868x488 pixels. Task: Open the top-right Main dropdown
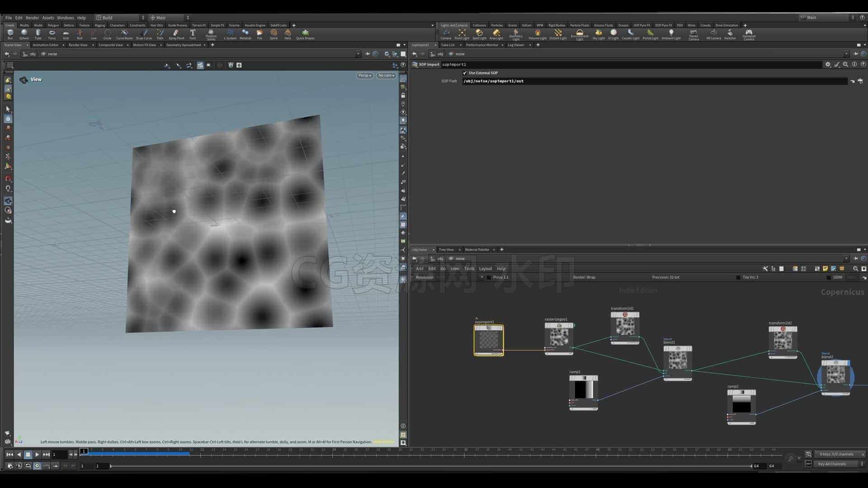827,18
